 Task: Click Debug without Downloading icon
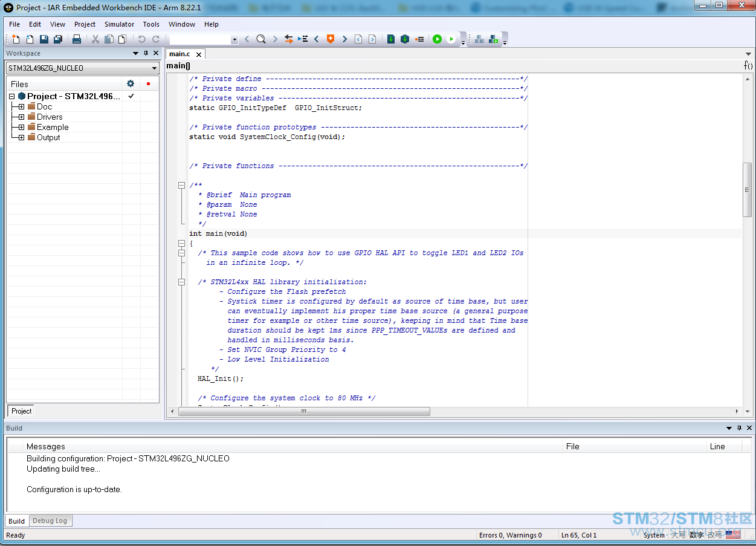[451, 39]
